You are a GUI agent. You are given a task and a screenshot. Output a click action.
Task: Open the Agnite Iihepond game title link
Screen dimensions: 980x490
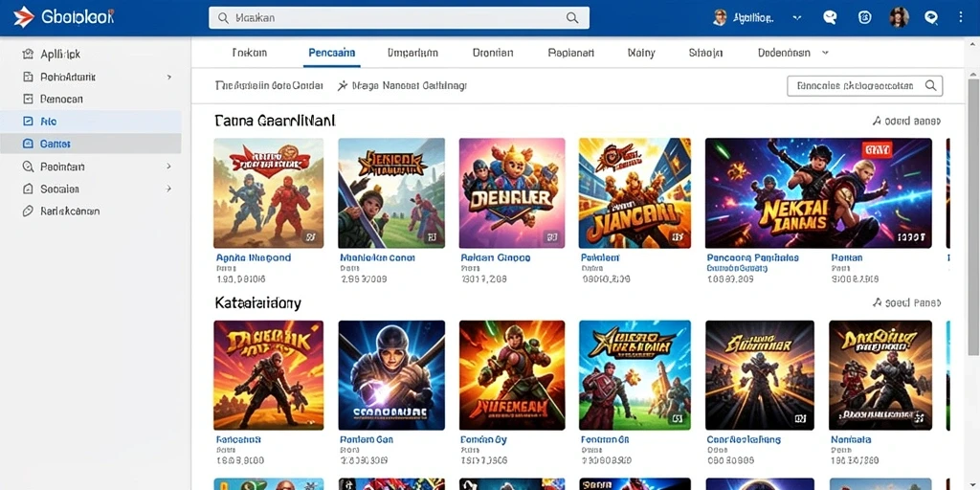(253, 257)
